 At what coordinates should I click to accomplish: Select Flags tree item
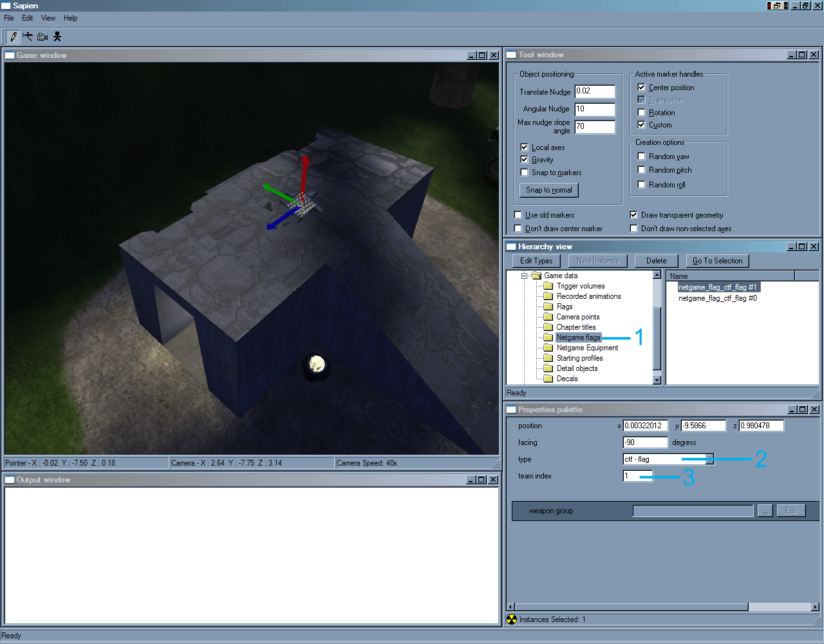[x=565, y=307]
